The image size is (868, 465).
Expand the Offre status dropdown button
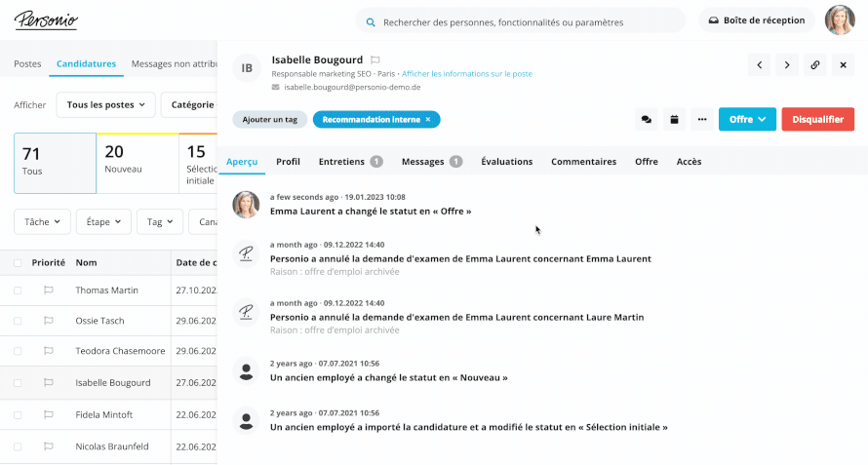747,120
